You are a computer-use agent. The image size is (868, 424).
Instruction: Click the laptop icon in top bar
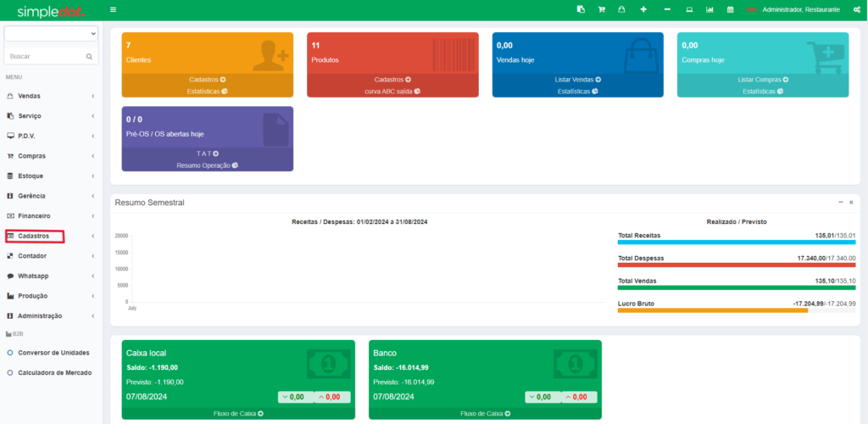coord(688,9)
